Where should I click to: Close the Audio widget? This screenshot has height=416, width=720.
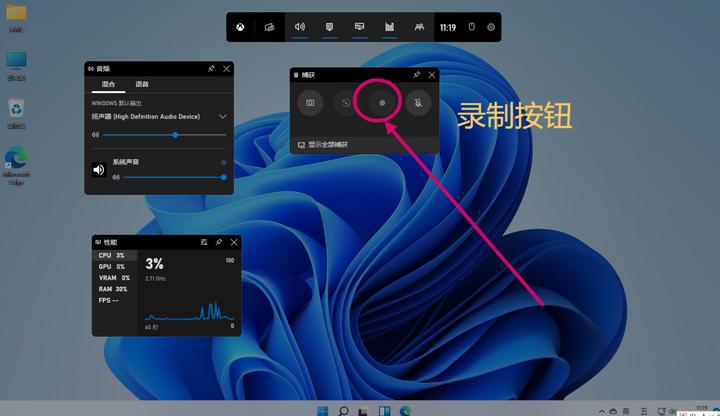tap(226, 68)
